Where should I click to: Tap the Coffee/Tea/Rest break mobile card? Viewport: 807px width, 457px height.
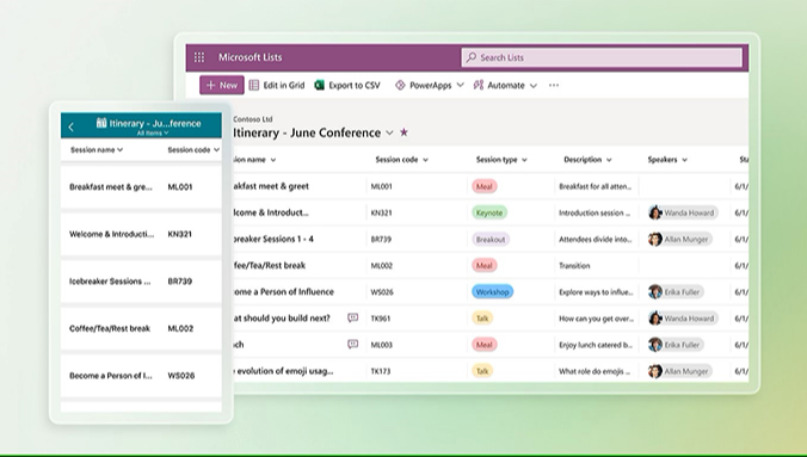[140, 328]
